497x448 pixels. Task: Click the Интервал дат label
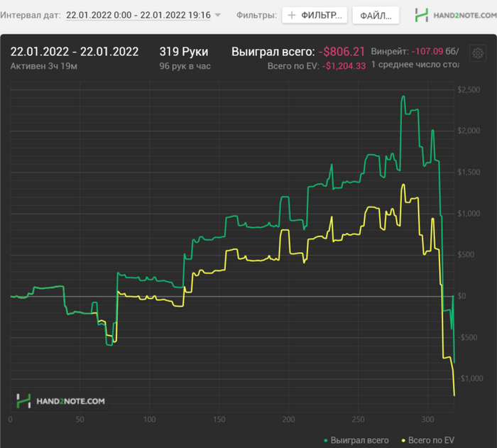click(x=31, y=15)
